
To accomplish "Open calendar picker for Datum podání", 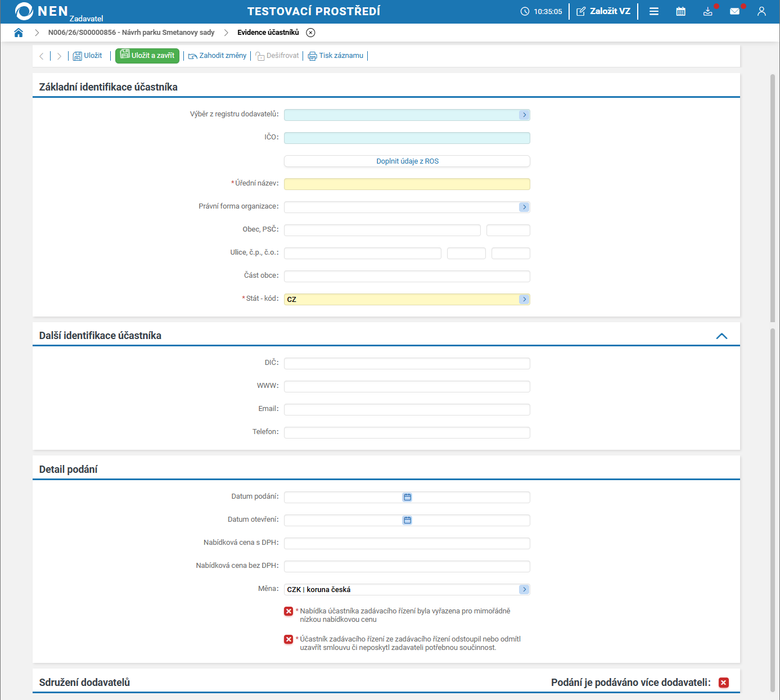I will 407,497.
